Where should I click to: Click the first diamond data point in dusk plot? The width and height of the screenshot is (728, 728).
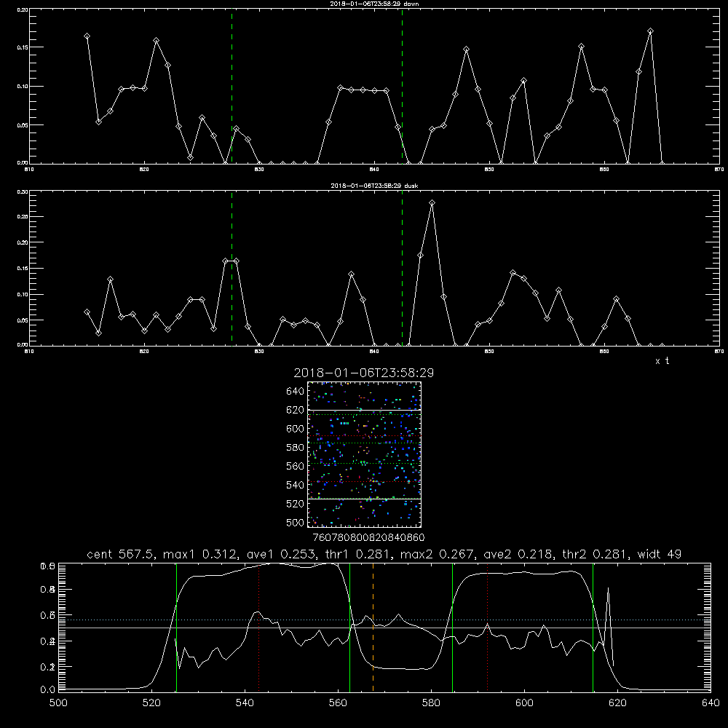pos(87,312)
